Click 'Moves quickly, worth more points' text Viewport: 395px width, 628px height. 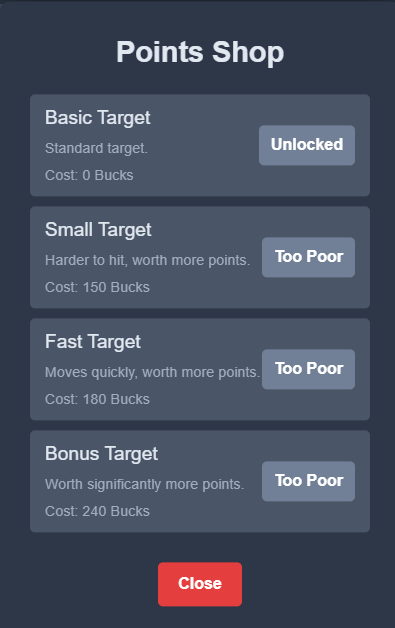(x=152, y=372)
